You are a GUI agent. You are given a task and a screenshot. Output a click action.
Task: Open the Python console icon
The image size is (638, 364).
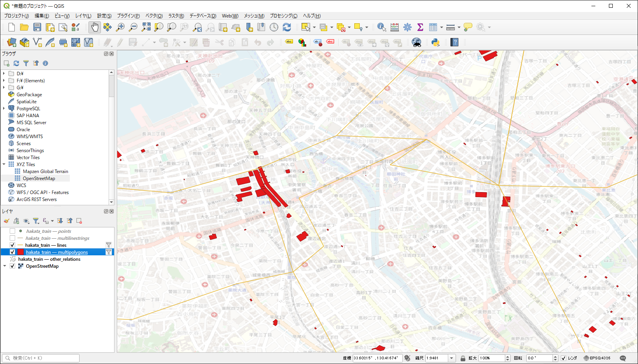pos(435,42)
